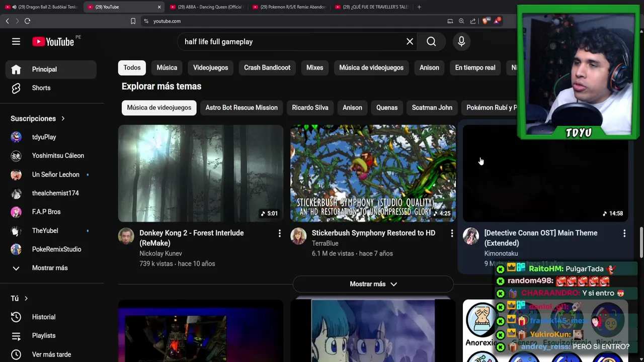
Task: Expand Mostrar más in subscriptions list
Action: click(x=51, y=268)
